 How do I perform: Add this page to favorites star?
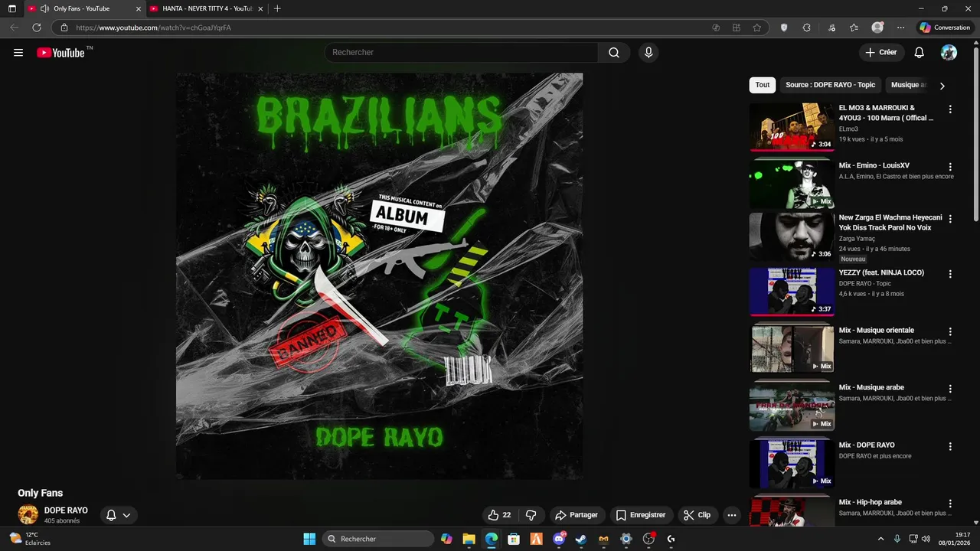(756, 28)
